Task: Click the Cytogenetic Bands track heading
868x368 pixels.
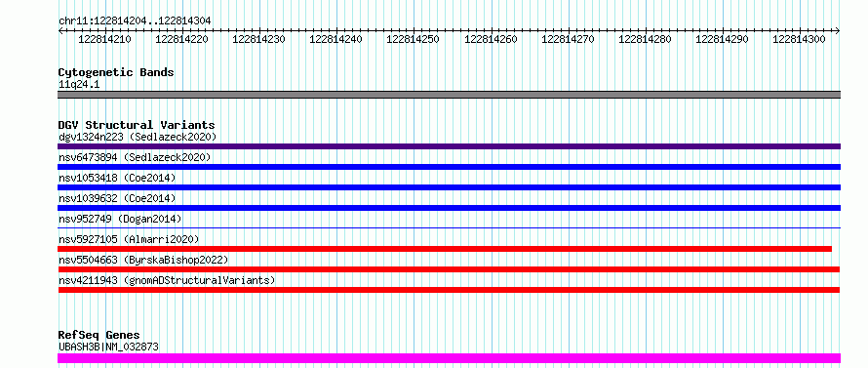Action: click(x=116, y=72)
